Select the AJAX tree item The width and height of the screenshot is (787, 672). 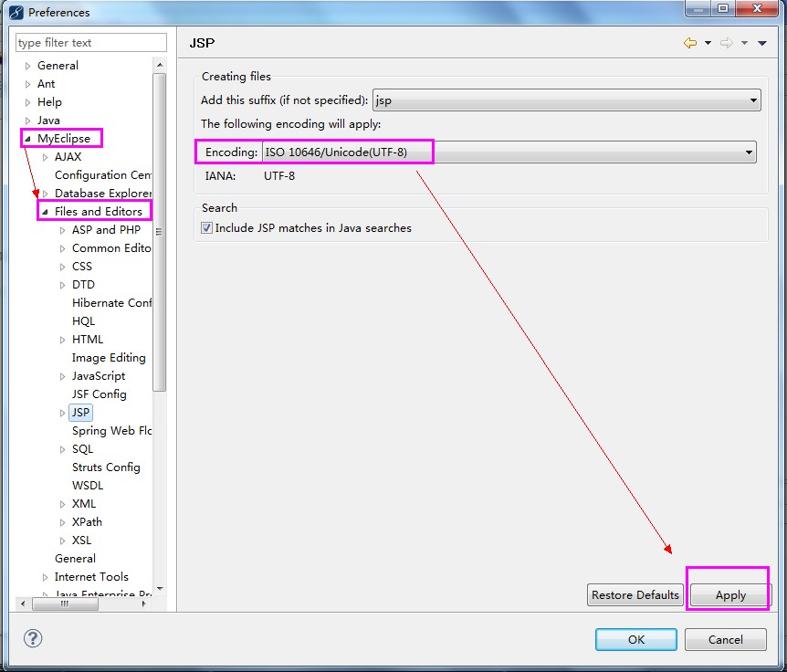click(x=68, y=156)
